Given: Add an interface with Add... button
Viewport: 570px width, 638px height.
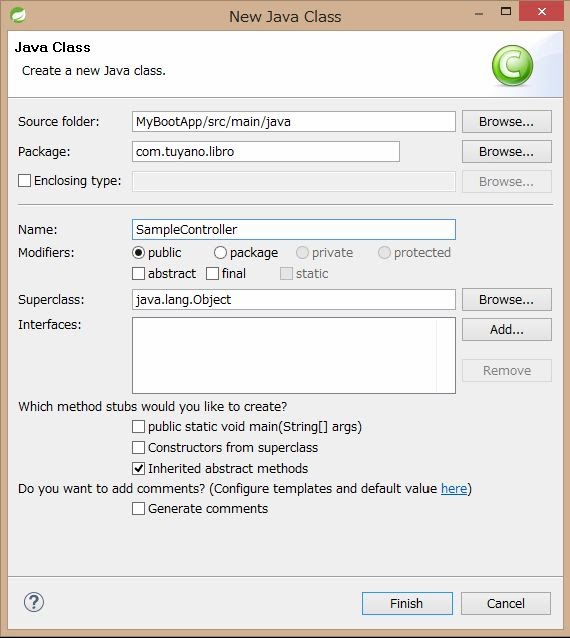Looking at the screenshot, I should [x=507, y=329].
